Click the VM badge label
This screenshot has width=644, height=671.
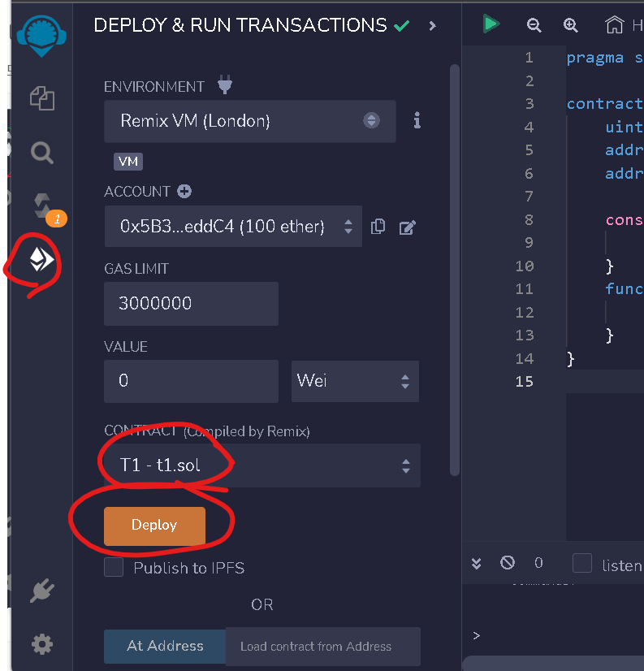tap(128, 162)
